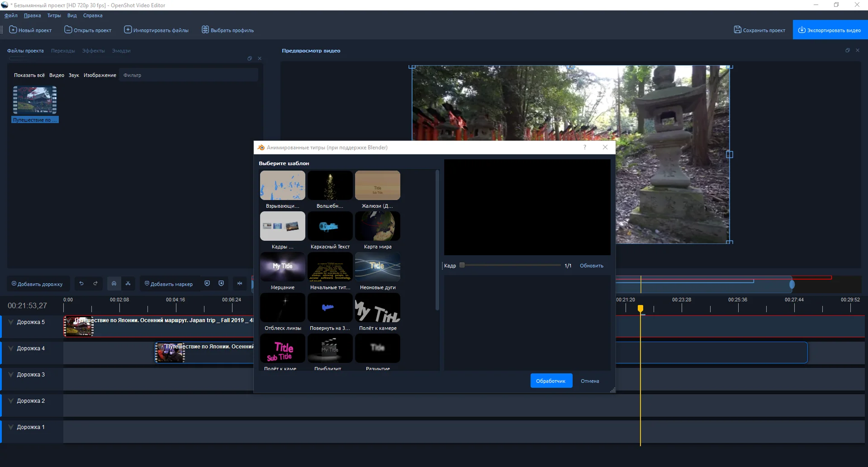Image resolution: width=868 pixels, height=467 pixels.
Task: Open project via Открыть проект
Action: (x=88, y=30)
